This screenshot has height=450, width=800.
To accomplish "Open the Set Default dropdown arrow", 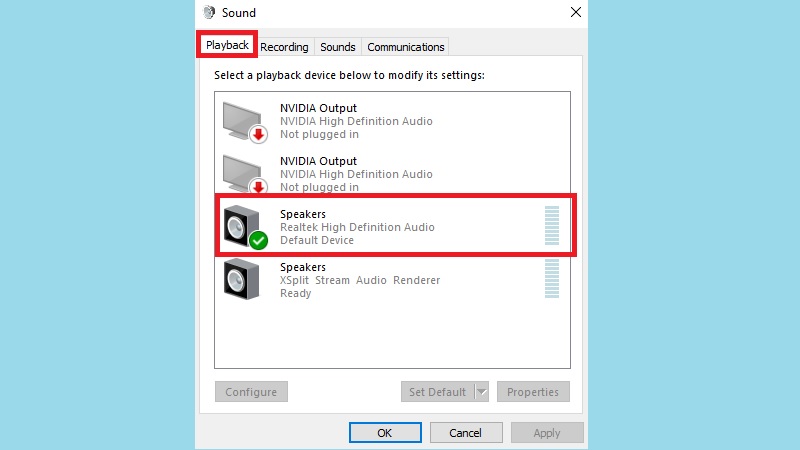I will [x=482, y=392].
